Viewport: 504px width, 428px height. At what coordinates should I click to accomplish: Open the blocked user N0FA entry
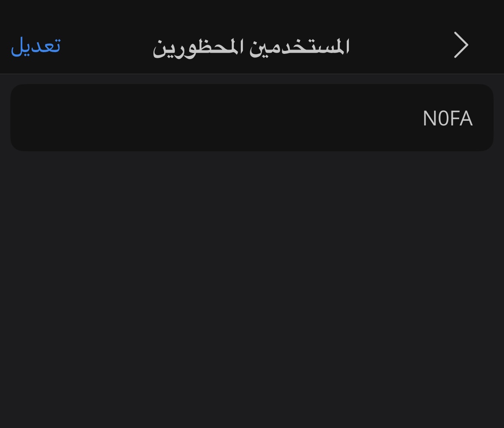click(x=252, y=118)
